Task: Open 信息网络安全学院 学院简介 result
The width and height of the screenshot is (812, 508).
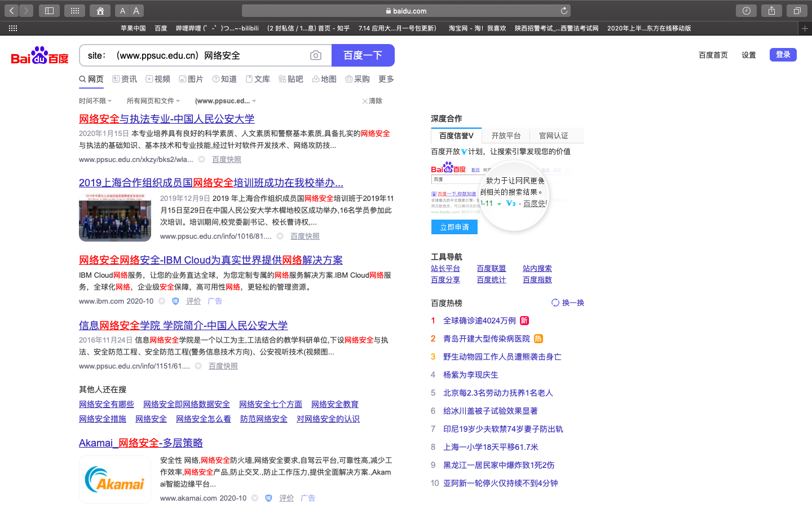Action: pos(183,326)
